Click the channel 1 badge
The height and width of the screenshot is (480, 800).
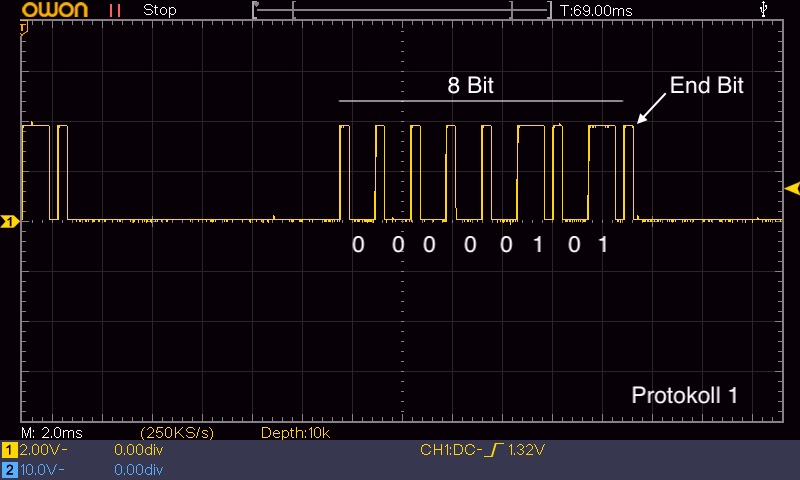[9, 450]
